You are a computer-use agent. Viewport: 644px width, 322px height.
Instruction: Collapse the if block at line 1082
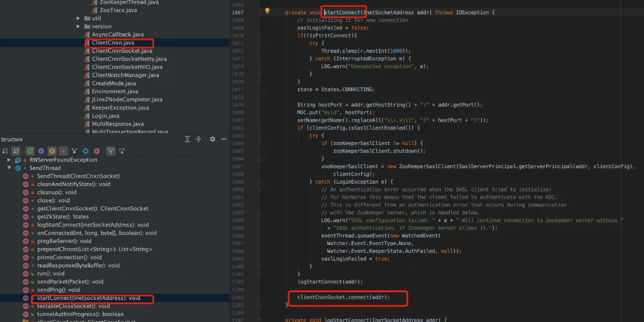(x=259, y=128)
